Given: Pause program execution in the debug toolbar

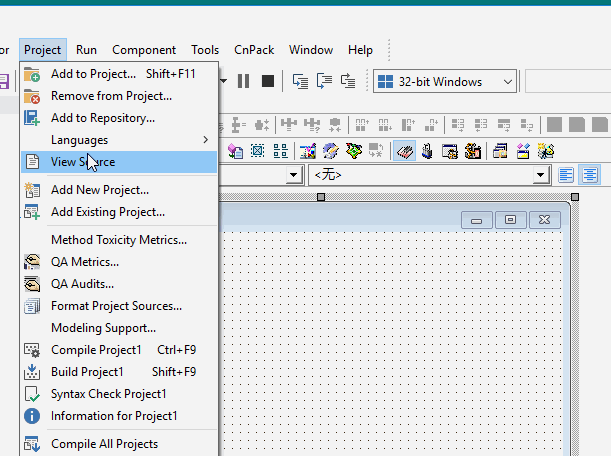Looking at the screenshot, I should pyautogui.click(x=243, y=82).
